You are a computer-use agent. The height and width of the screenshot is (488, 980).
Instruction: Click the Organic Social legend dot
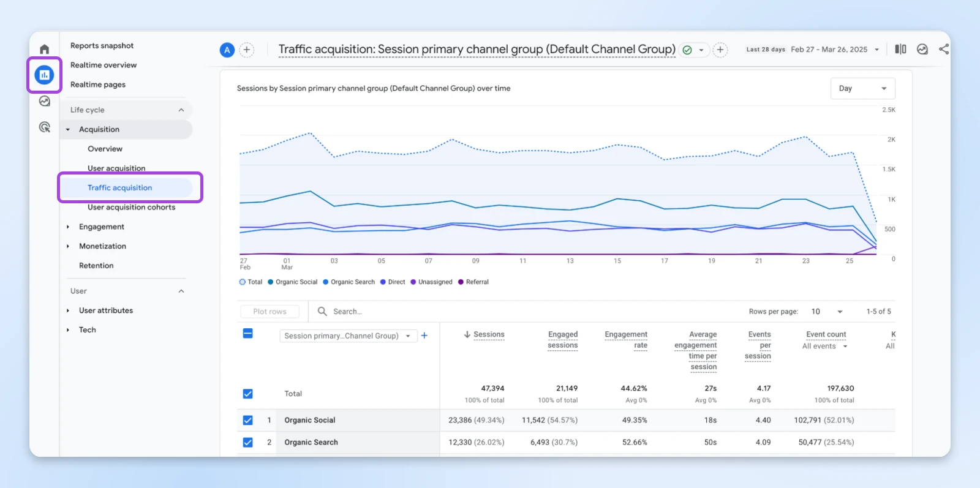[x=271, y=282]
